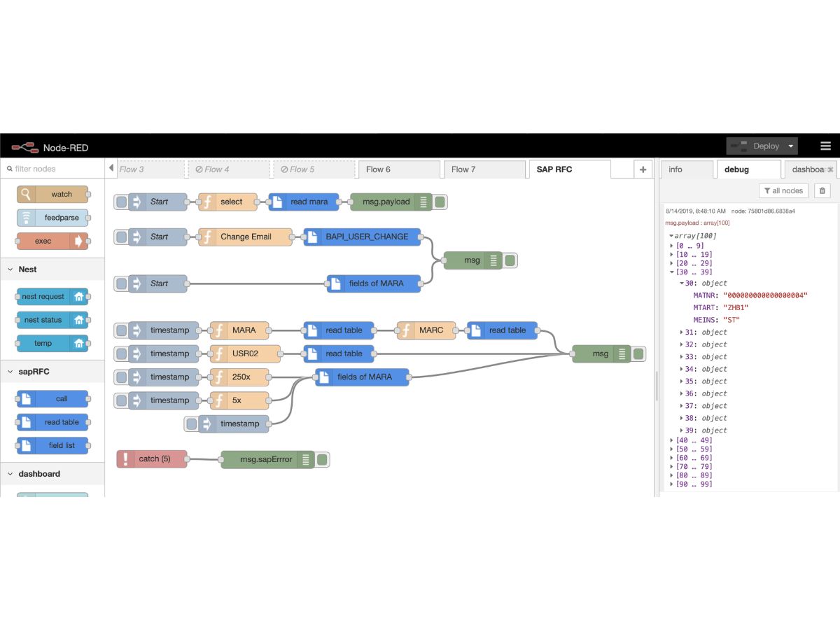Screen dimensions: 840x630
Task: Toggle the msg.payload debug node output
Action: (x=440, y=202)
